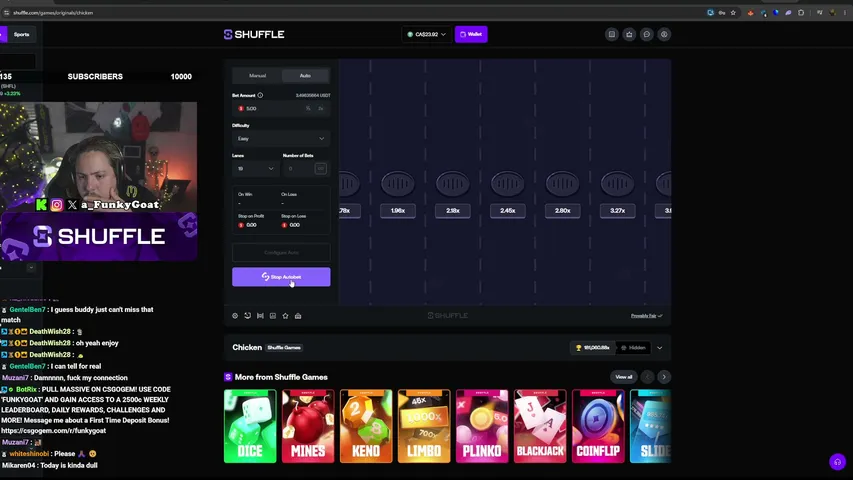
Task: Open the rewards crown icon in header
Action: coord(629,34)
